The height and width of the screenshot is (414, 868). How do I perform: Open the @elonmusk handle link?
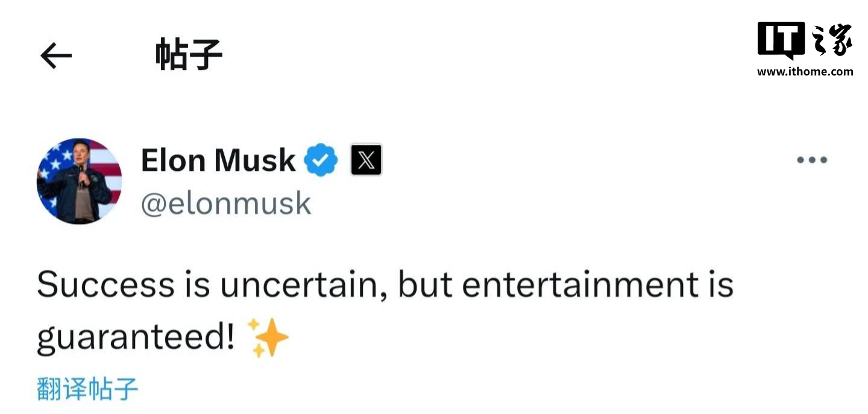pyautogui.click(x=226, y=204)
